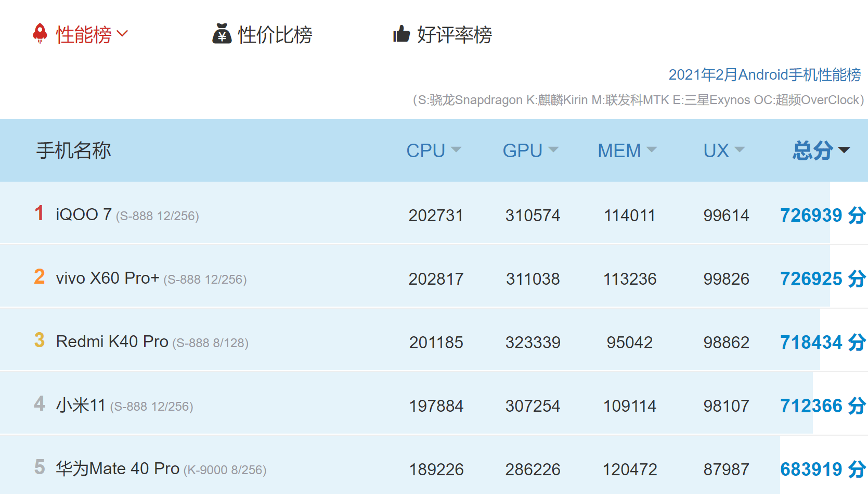
Task: Select the 华为Mate 40 Pro entry
Action: pos(118,468)
